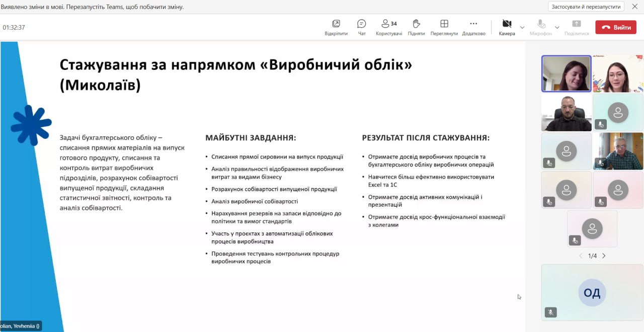Image resolution: width=644 pixels, height=332 pixels.
Task: Select the ОД avatar tile
Action: tap(592, 293)
